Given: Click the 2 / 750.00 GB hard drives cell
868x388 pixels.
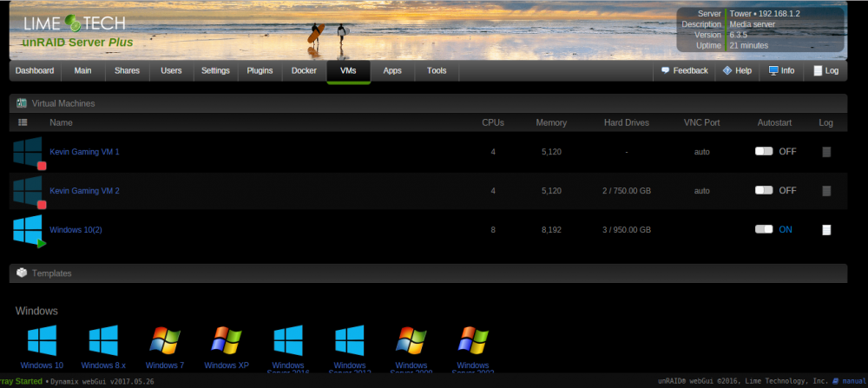Looking at the screenshot, I should (x=627, y=191).
